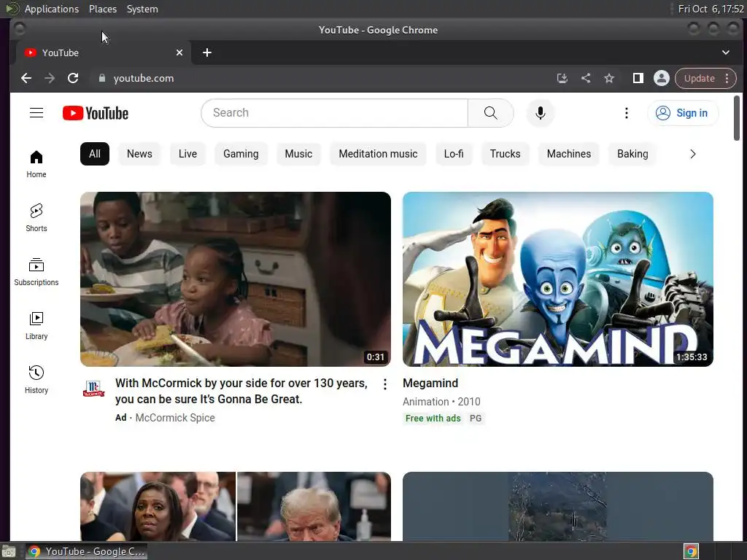Screen dimensions: 747x560
Task: Select the Meditation music chip
Action: pyautogui.click(x=379, y=154)
